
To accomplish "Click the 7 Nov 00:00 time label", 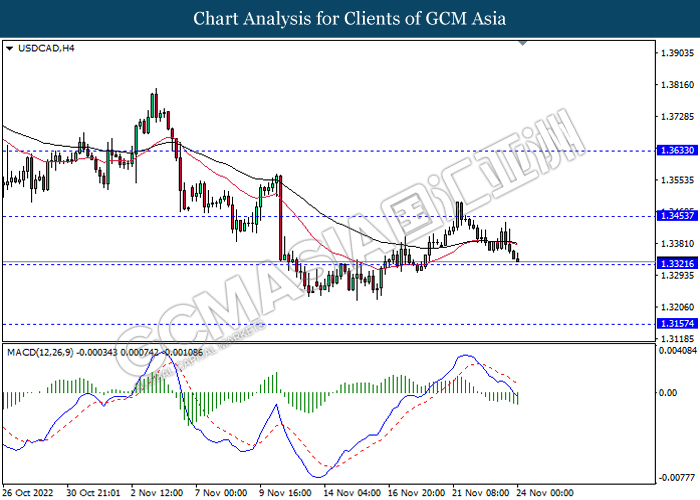I will click(x=221, y=493).
